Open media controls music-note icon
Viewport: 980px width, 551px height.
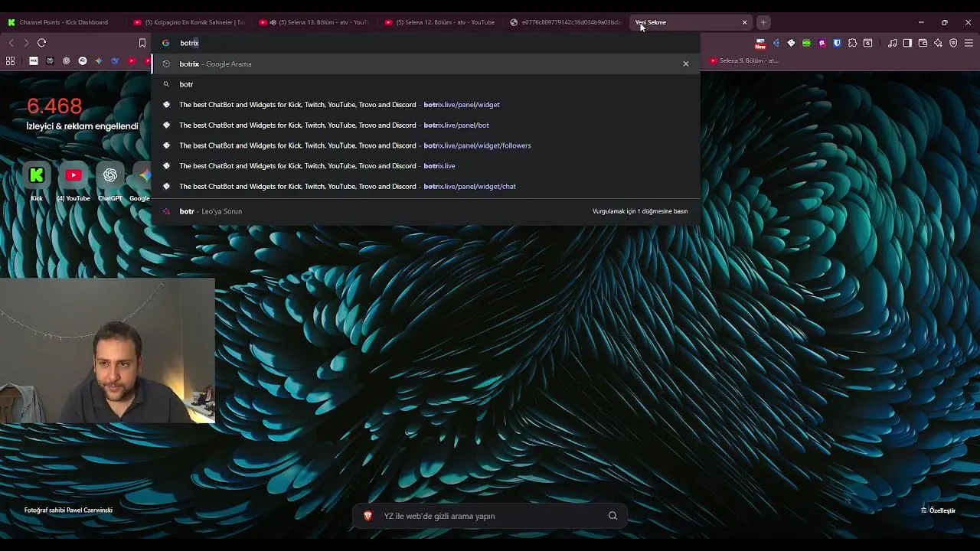[892, 43]
